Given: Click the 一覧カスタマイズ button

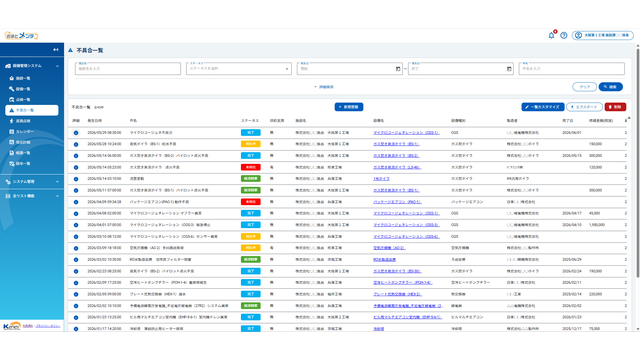Looking at the screenshot, I should click(x=543, y=107).
